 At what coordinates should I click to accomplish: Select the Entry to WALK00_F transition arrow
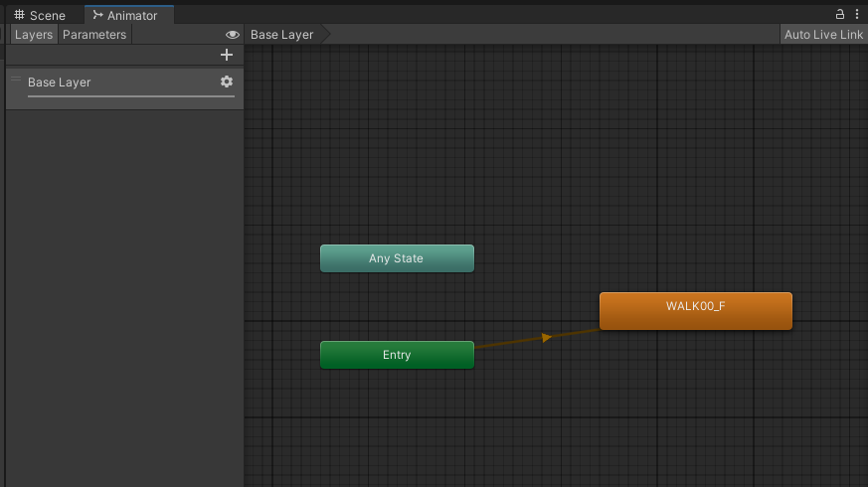[x=547, y=337]
